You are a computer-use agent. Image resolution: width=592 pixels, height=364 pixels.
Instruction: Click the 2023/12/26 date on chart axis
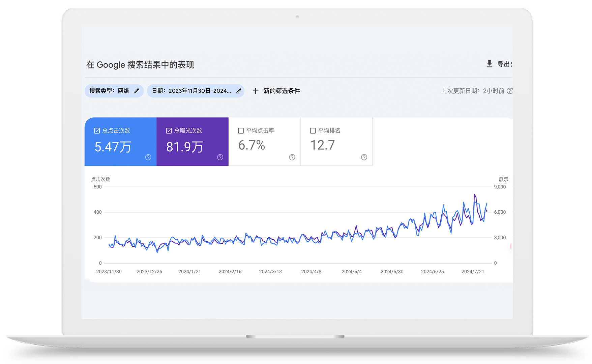pyautogui.click(x=149, y=272)
